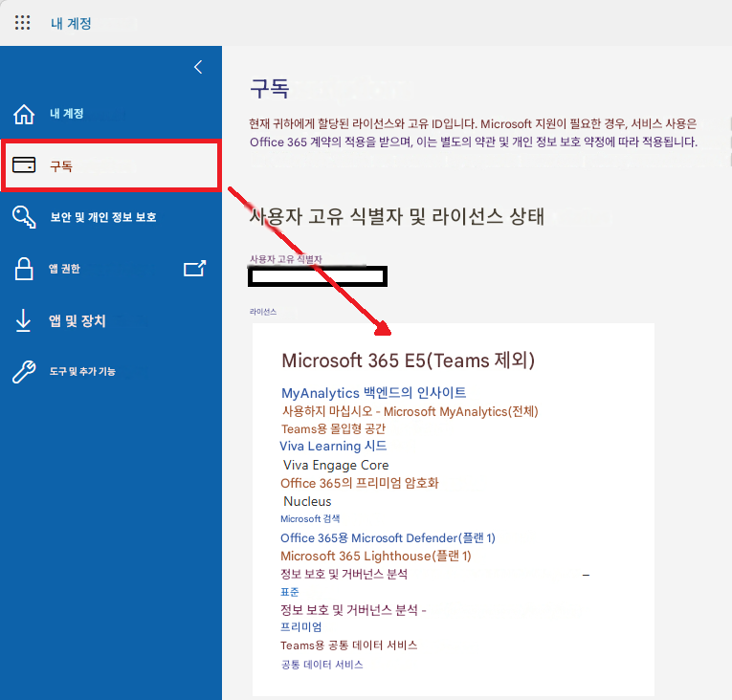Click the wrench icon for tools

(x=24, y=372)
